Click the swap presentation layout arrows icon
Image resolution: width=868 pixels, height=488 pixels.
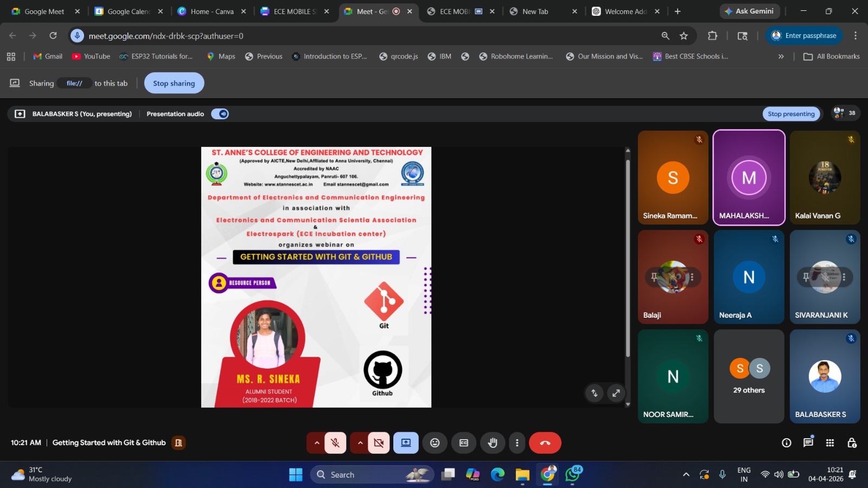(594, 393)
